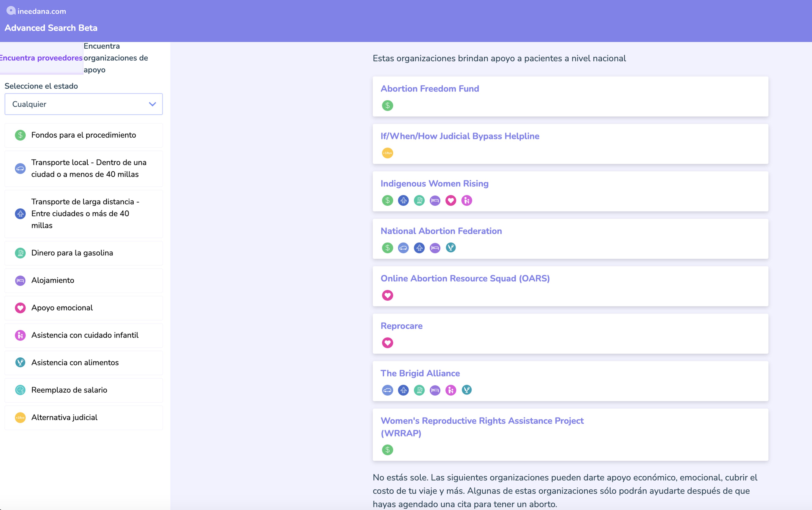Click the childcare icon in The Brigid Alliance card
The width and height of the screenshot is (812, 510).
(451, 390)
